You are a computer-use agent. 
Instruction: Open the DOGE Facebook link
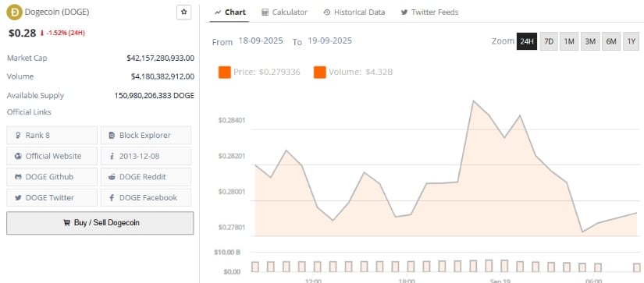point(146,197)
